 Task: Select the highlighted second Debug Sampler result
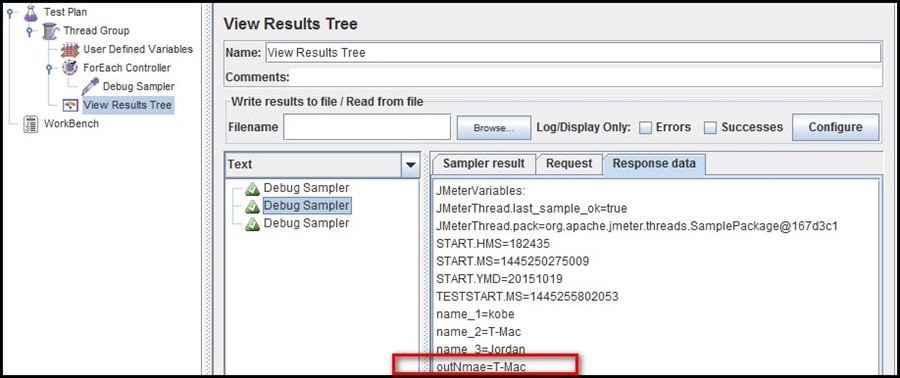click(307, 206)
